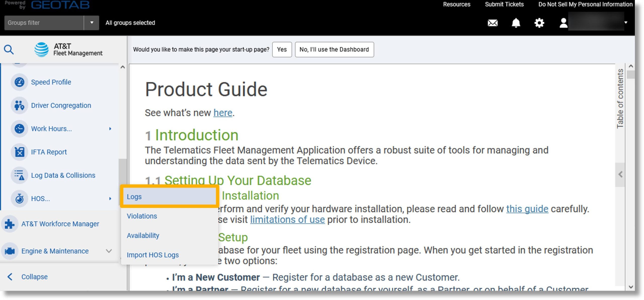Click the sidebar scroll-up arrow
Image resolution: width=644 pixels, height=300 pixels.
click(x=123, y=67)
